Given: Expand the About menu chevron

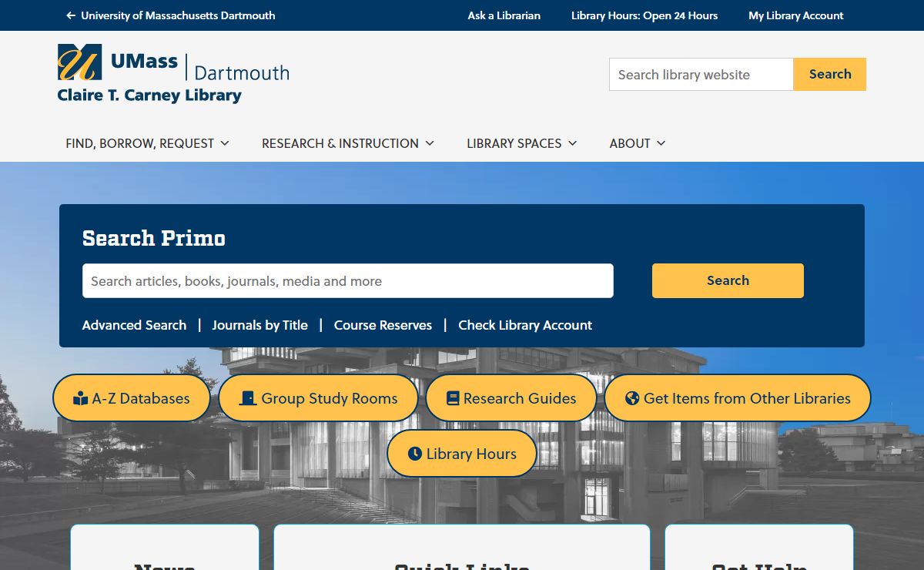Looking at the screenshot, I should (661, 143).
